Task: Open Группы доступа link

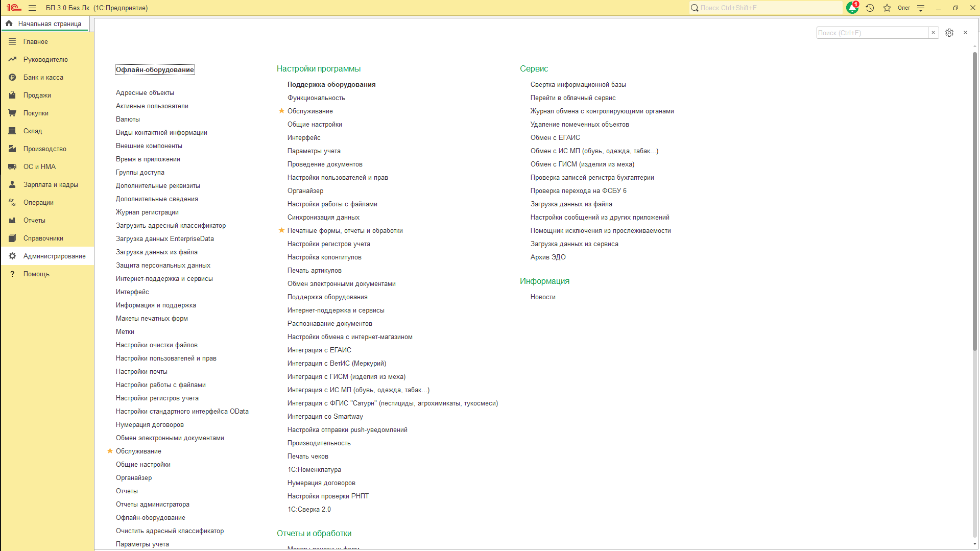Action: point(140,173)
